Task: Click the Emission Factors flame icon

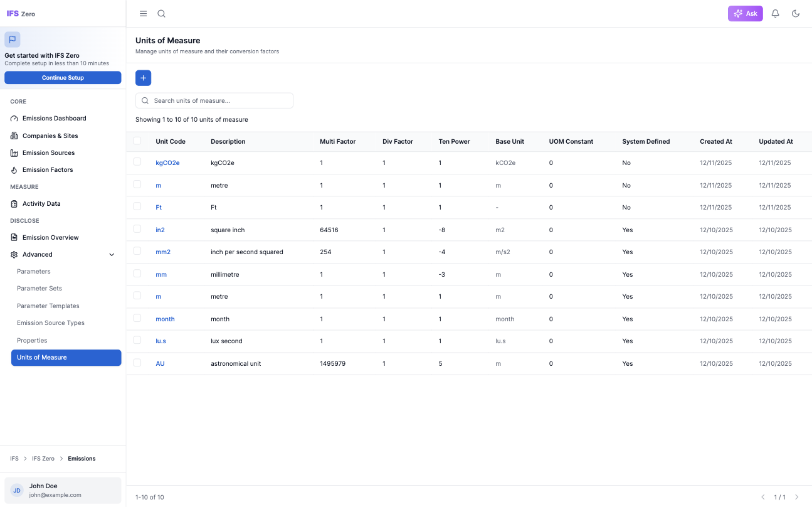Action: (x=14, y=170)
